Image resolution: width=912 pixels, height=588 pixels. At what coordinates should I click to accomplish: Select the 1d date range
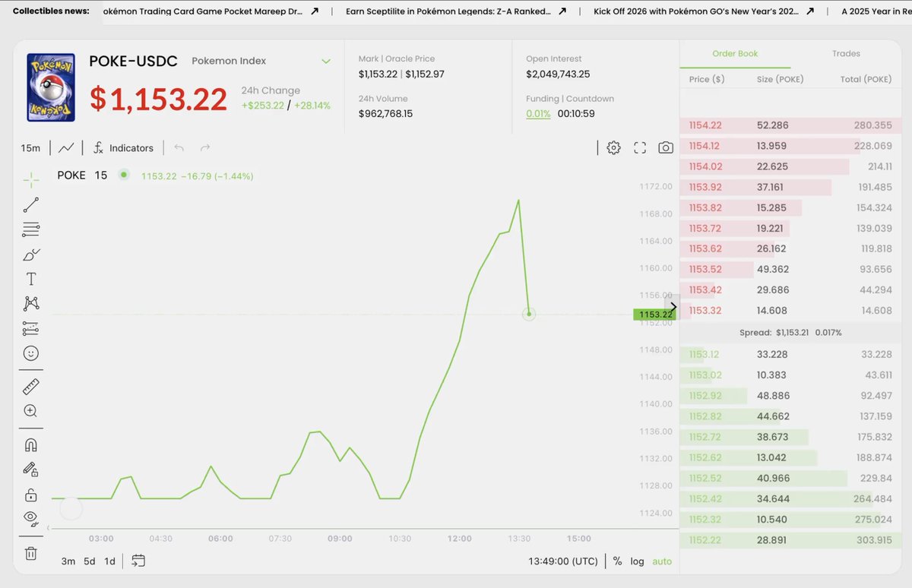pos(109,561)
